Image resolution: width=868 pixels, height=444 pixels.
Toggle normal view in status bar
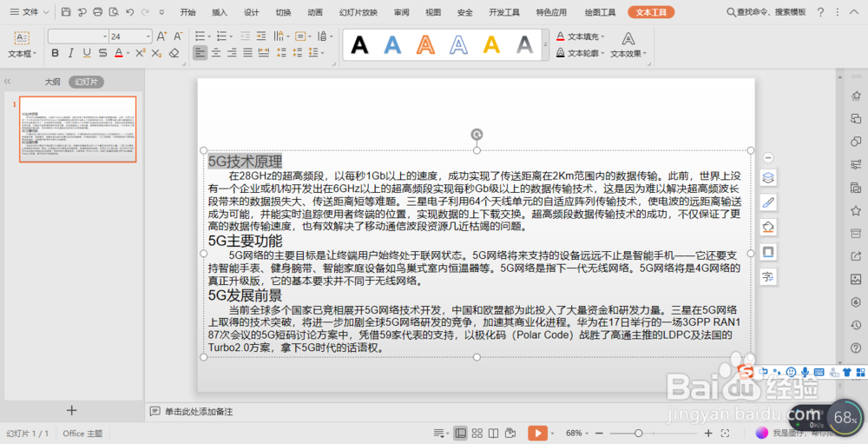[460, 433]
